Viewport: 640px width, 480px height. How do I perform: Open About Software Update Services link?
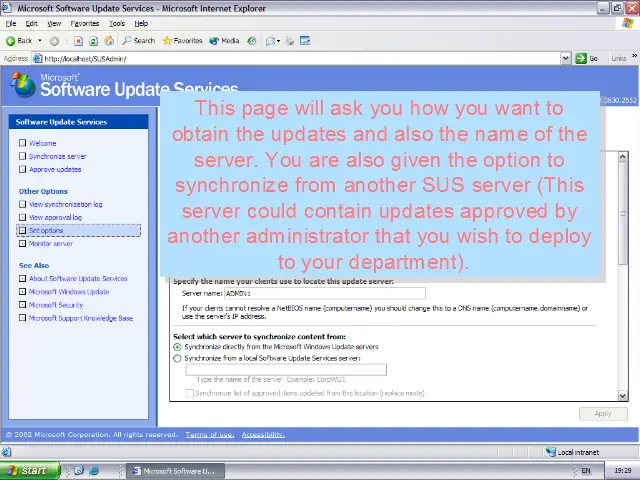pos(78,279)
